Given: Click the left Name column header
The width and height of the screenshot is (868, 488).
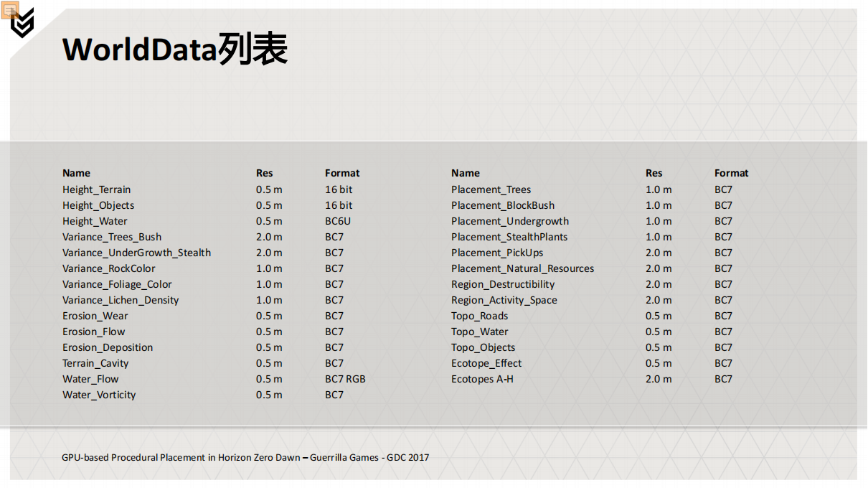Looking at the screenshot, I should coord(76,173).
